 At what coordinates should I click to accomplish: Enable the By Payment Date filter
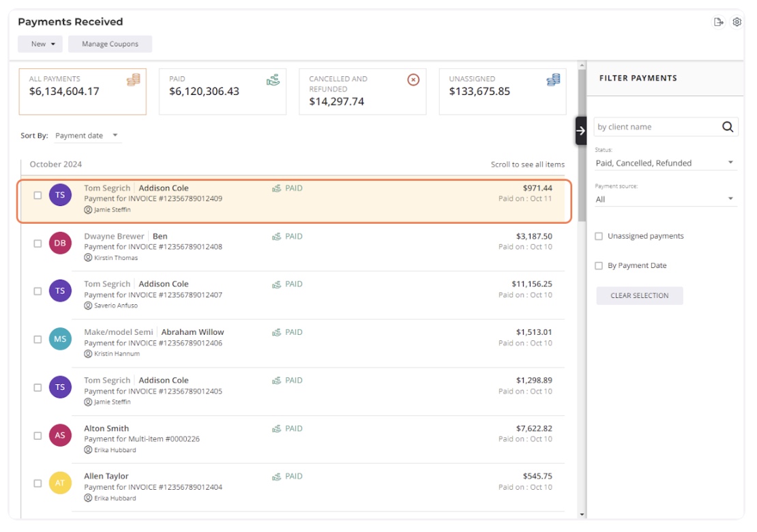tap(599, 265)
